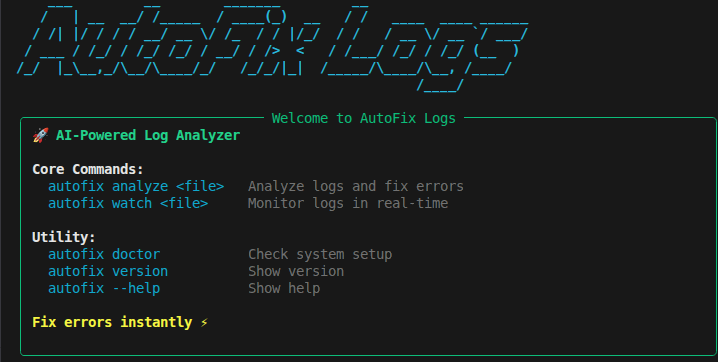Screen dimensions: 718x362
Task: Click the 'autofix watch <file>' command
Action: tap(128, 203)
